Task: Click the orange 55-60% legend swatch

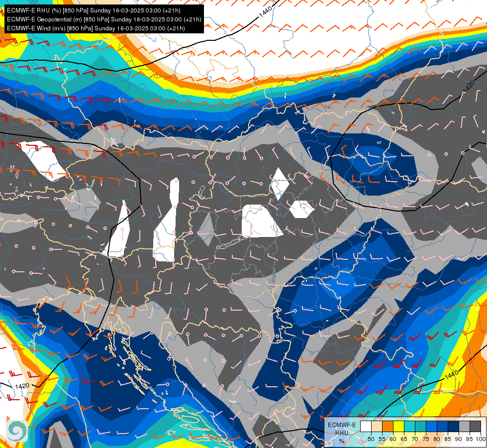Action: pos(388,426)
